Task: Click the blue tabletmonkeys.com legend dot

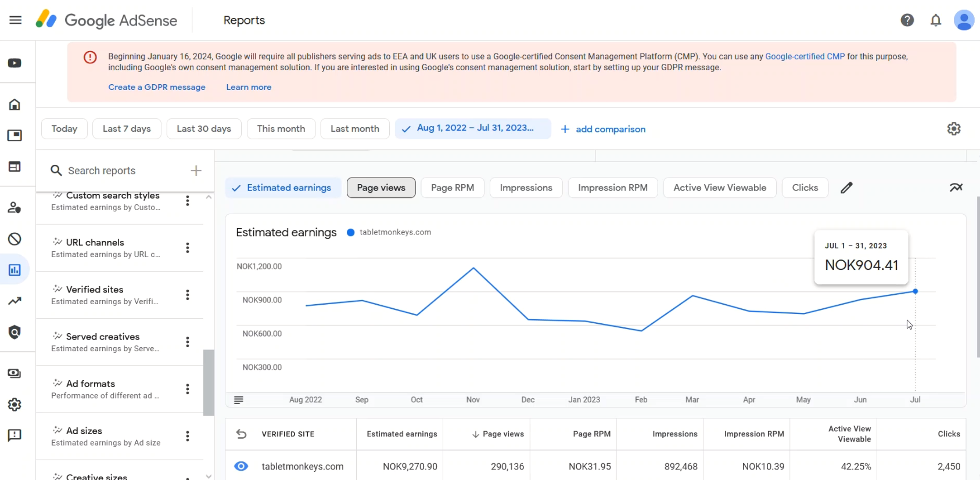Action: click(351, 232)
